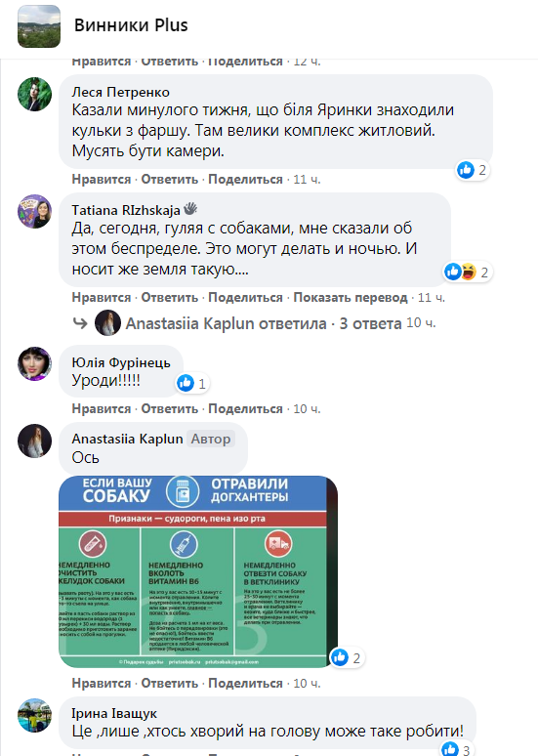View reactions on Tatiana RIzhskaja comment
This screenshot has width=538, height=756.
(467, 272)
